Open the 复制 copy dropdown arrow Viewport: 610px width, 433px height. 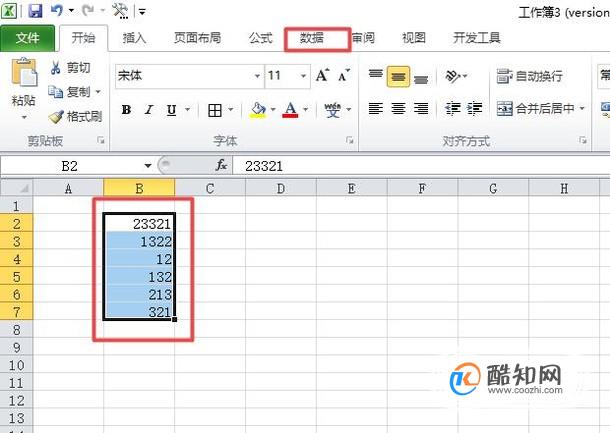[98, 92]
